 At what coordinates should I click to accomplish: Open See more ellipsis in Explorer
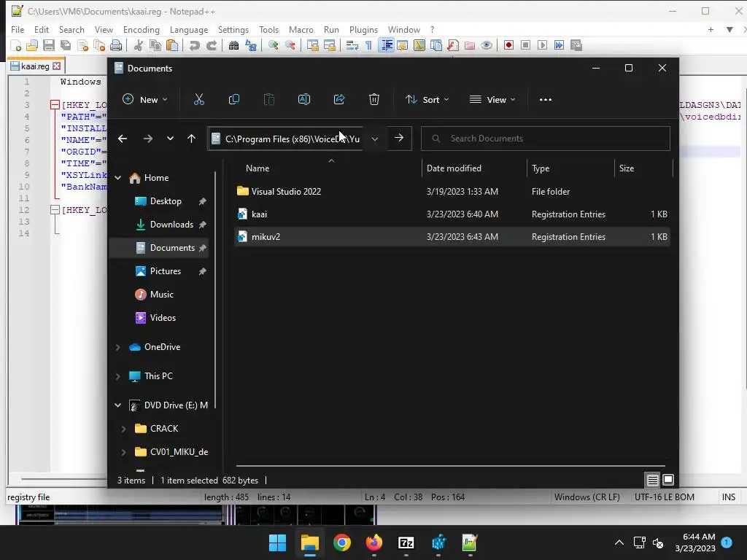[546, 99]
